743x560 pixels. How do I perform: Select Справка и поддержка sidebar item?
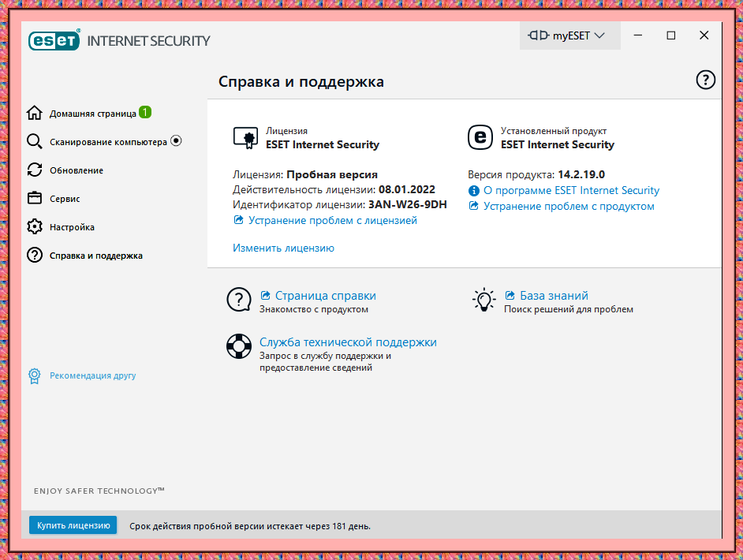[95, 256]
